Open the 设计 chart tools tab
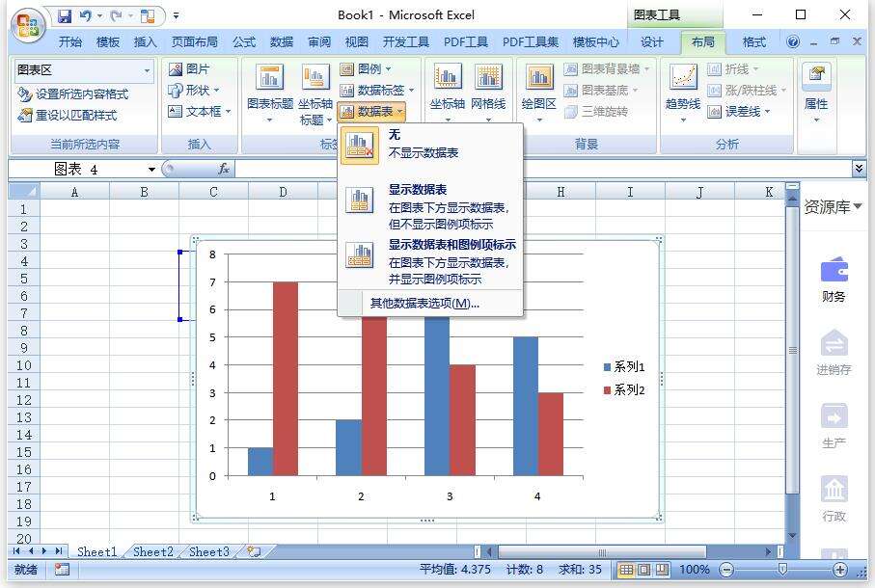Viewport: 875px width, 588px height. pos(652,41)
